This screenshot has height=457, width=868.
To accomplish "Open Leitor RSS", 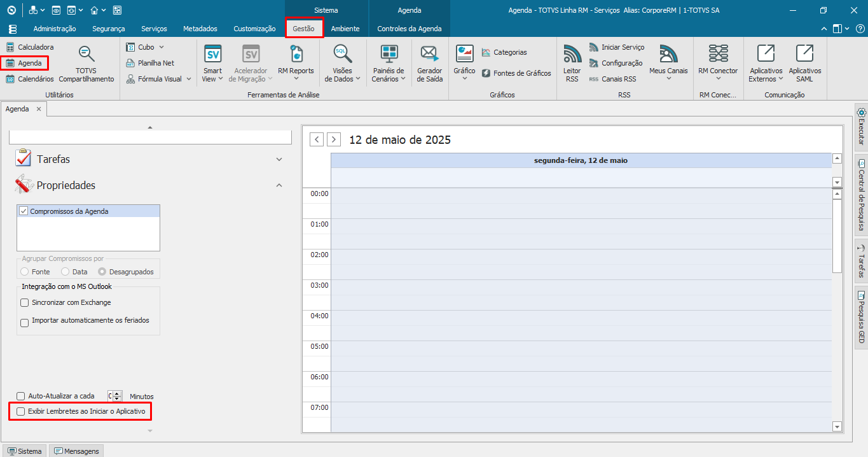I will 572,64.
